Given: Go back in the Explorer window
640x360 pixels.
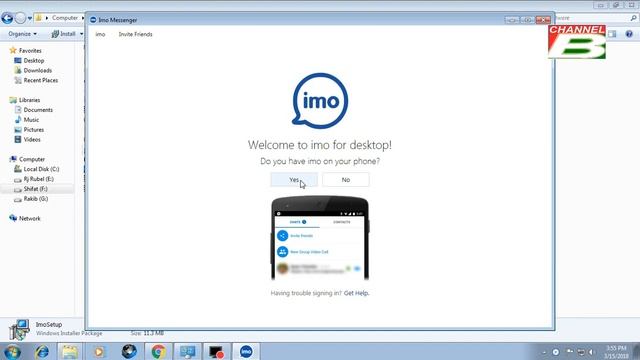Looking at the screenshot, I should click(7, 18).
